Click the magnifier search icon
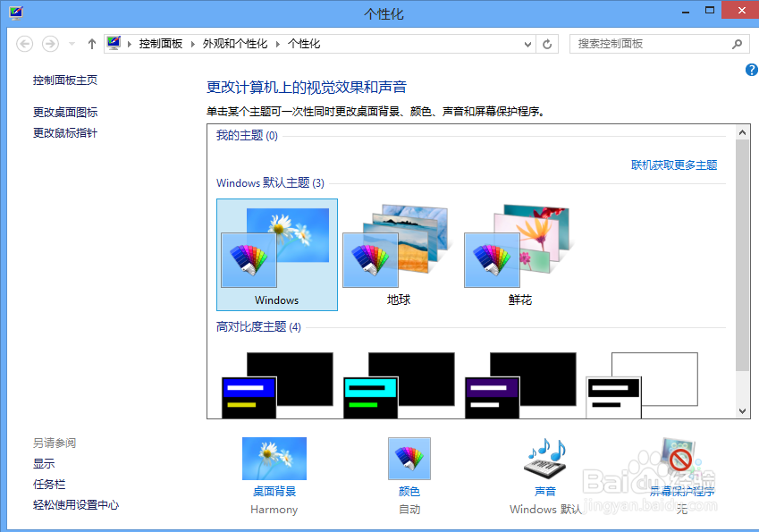 pos(738,44)
